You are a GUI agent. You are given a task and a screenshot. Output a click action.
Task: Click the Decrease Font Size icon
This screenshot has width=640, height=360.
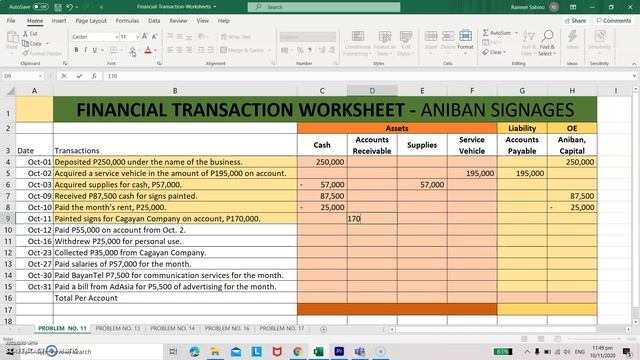[154, 37]
